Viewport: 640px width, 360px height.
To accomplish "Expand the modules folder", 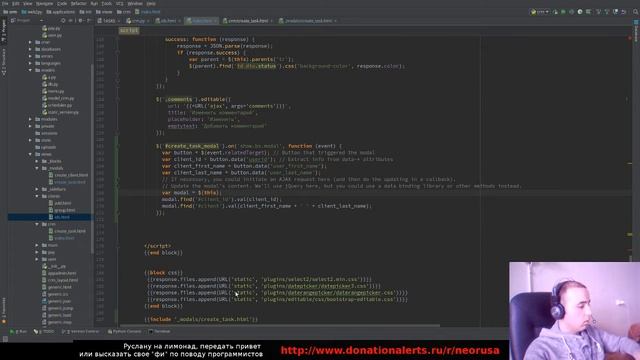I will [30, 119].
